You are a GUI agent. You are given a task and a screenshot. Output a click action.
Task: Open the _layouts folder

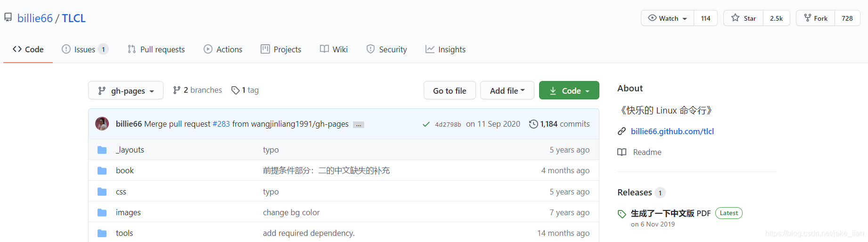(x=130, y=150)
